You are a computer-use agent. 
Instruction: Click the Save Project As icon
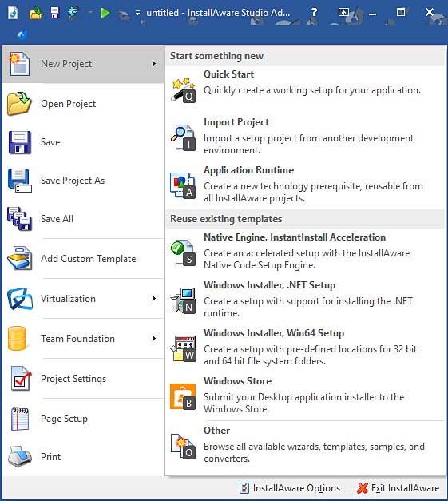tap(19, 181)
